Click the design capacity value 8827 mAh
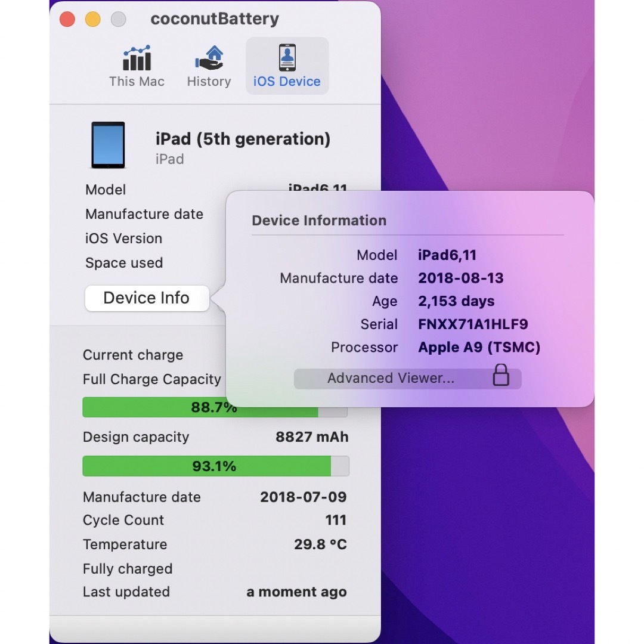644x644 pixels. (312, 437)
